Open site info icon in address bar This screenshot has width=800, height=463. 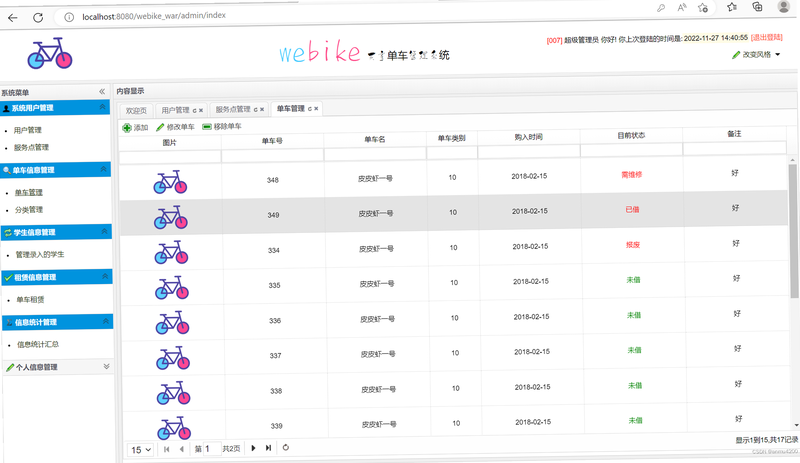click(x=69, y=17)
